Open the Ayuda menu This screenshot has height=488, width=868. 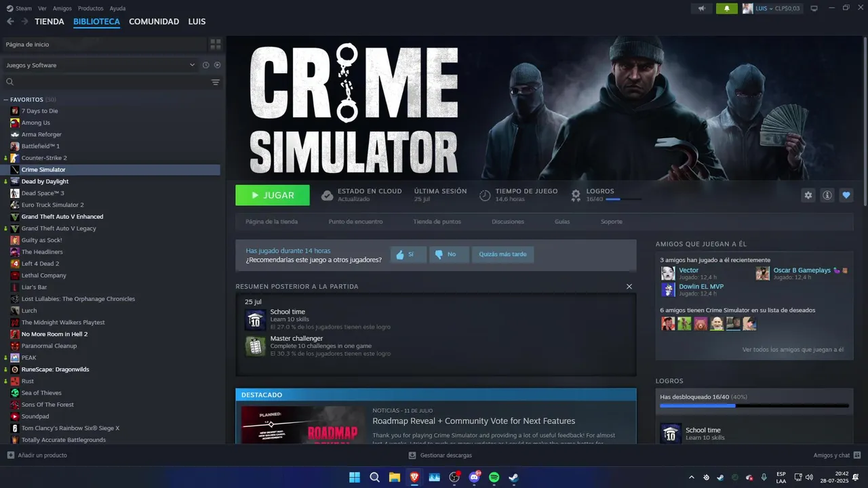pyautogui.click(x=117, y=8)
